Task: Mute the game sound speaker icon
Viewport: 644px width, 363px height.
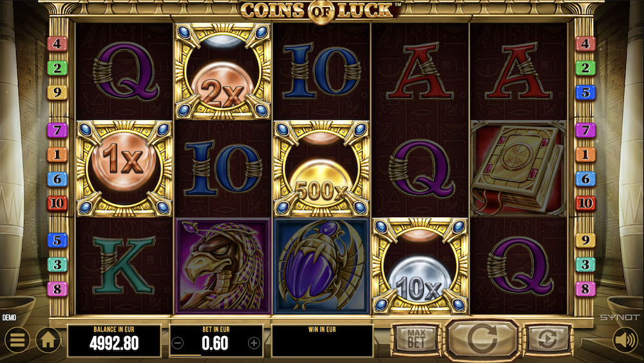Action: 625,340
